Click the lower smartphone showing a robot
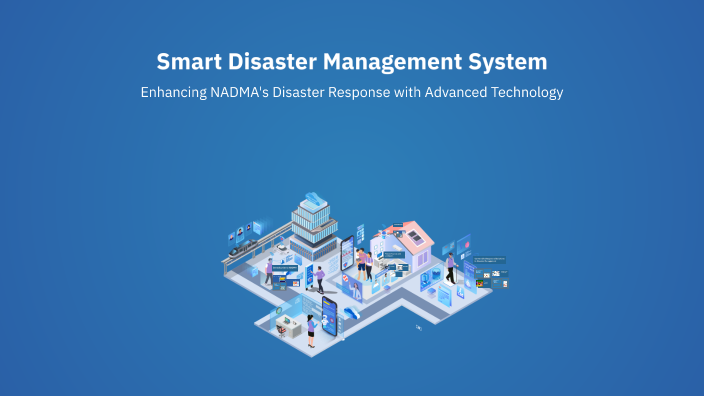Image resolution: width=704 pixels, height=396 pixels. point(330,316)
